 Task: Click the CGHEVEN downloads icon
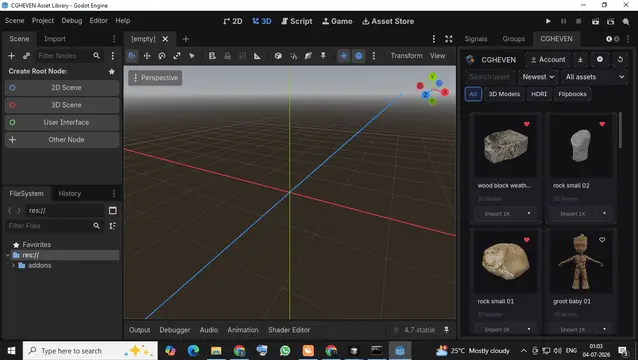[580, 59]
